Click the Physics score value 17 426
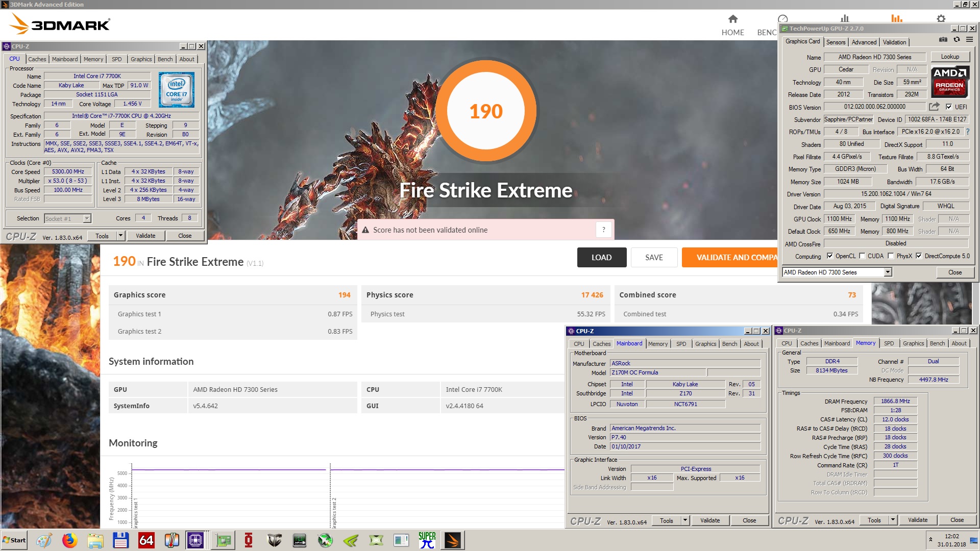980x551 pixels. 592,295
